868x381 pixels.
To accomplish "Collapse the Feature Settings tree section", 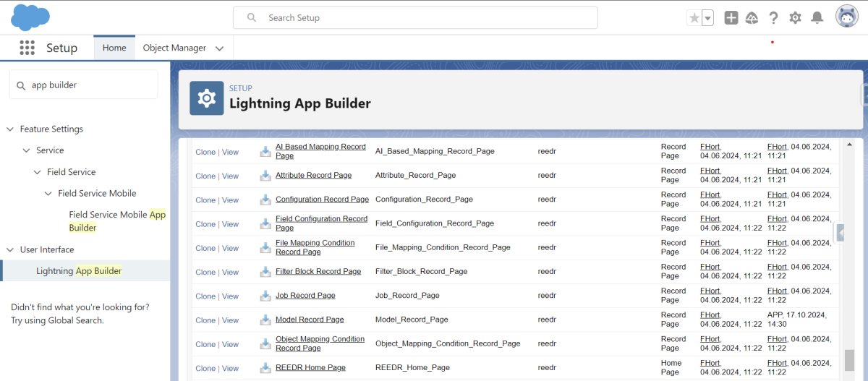I will (10, 129).
